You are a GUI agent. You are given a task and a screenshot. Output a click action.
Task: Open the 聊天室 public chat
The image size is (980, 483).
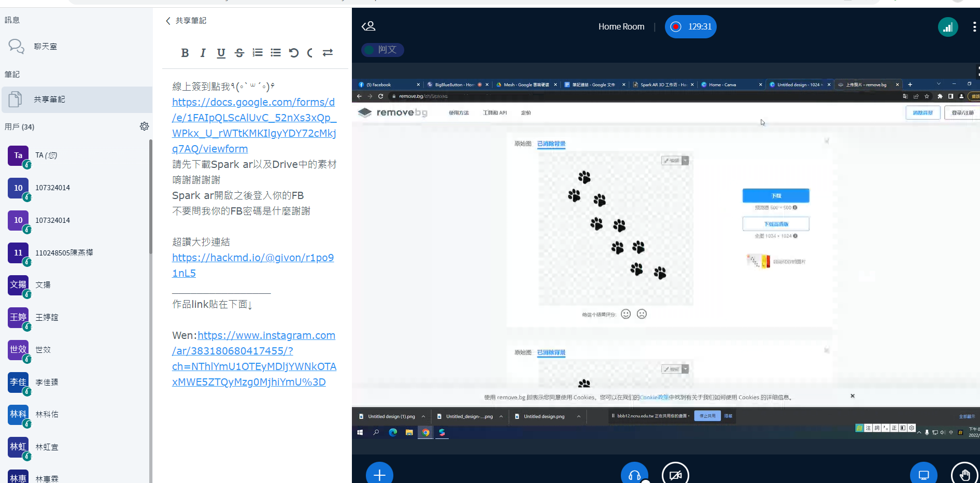coord(46,47)
